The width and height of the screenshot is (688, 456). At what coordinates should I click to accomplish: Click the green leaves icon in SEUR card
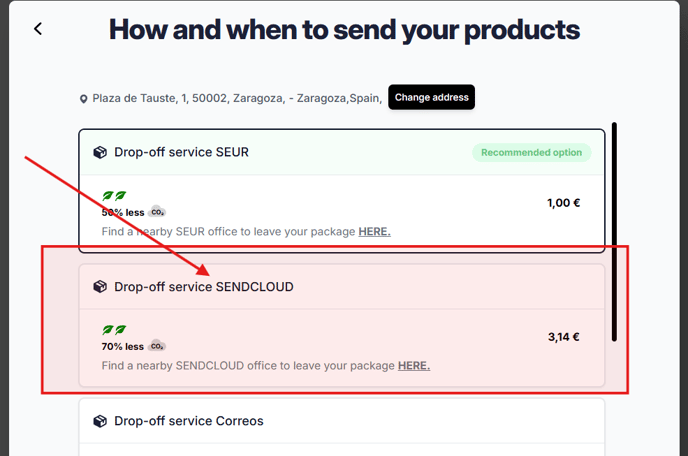(x=114, y=196)
